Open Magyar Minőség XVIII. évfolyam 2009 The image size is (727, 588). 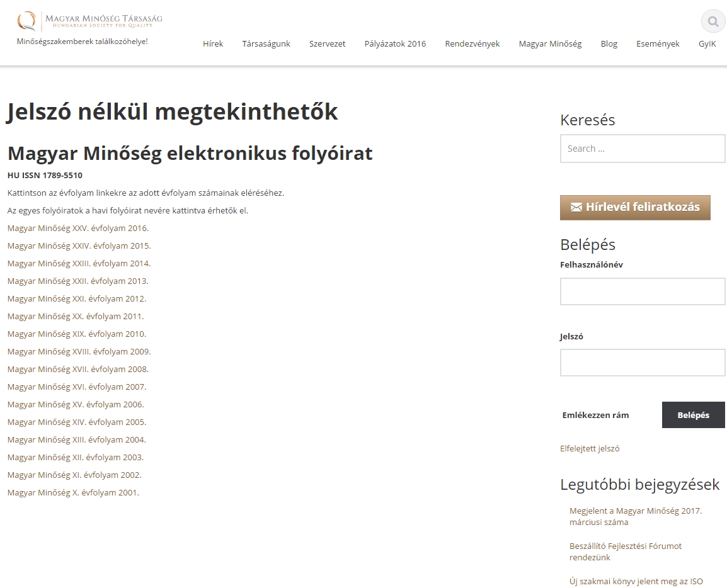point(79,351)
